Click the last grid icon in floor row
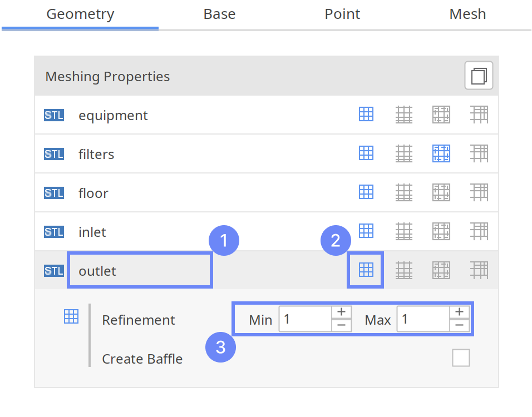The image size is (532, 417). (479, 192)
